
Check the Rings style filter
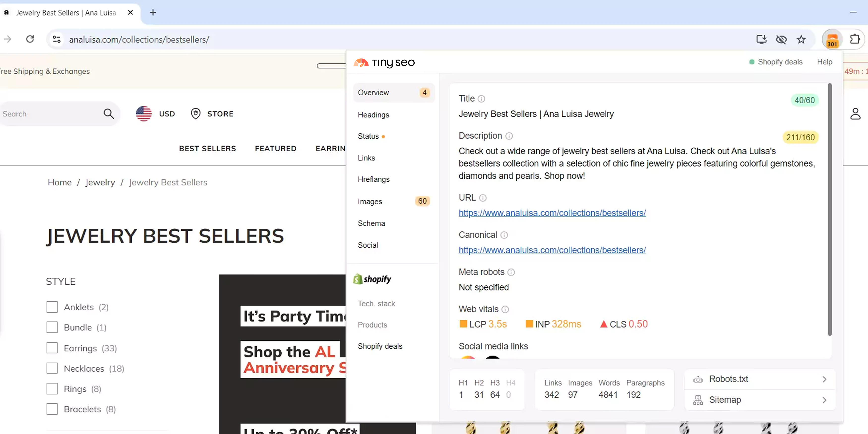tap(52, 389)
